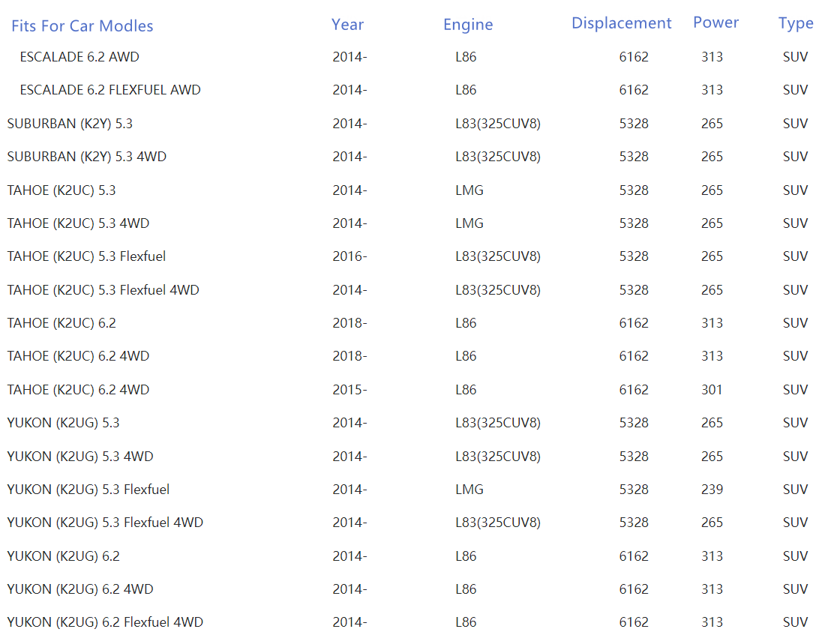
Task: Click the "Fits For Car Modles" column header
Action: (x=82, y=26)
